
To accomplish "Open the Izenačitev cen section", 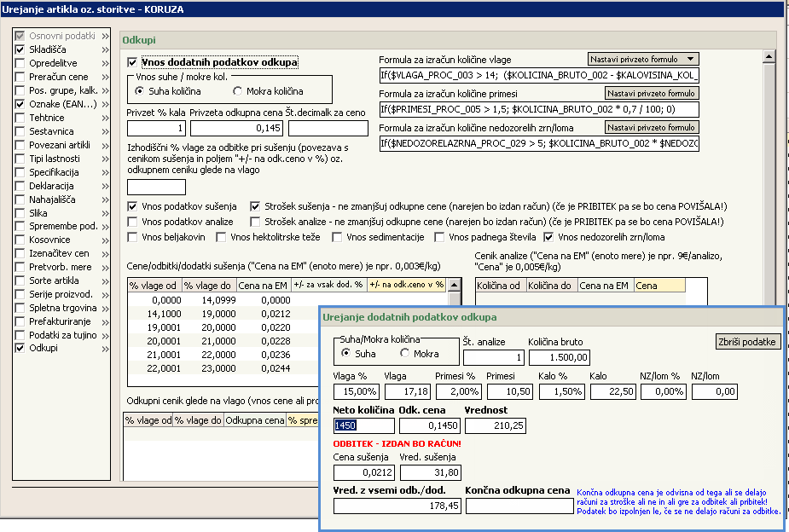I will (x=59, y=253).
